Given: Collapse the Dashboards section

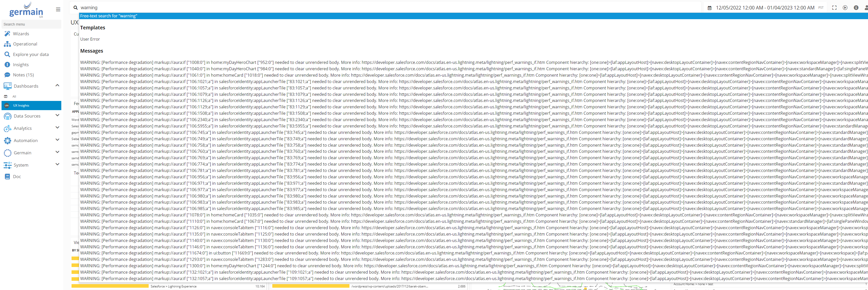Looking at the screenshot, I should (x=57, y=86).
